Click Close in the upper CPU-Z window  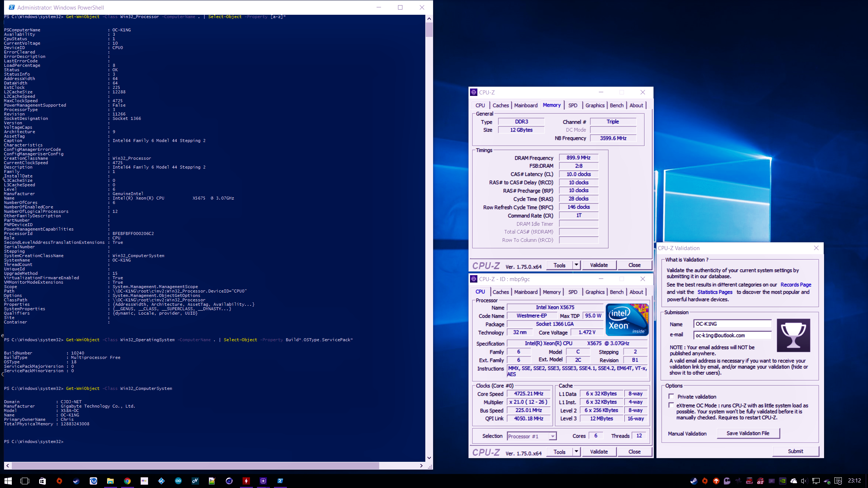(x=634, y=265)
